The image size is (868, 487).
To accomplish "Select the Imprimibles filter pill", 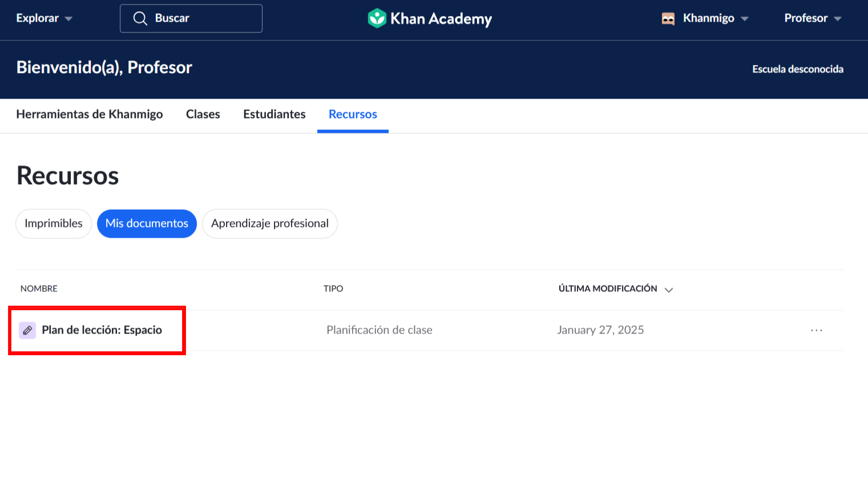I will click(x=54, y=224).
